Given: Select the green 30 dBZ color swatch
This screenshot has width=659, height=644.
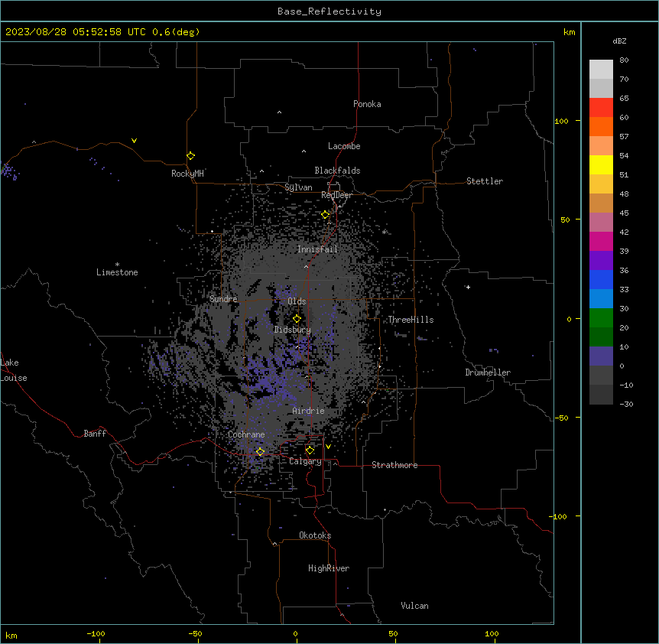Looking at the screenshot, I should click(601, 318).
